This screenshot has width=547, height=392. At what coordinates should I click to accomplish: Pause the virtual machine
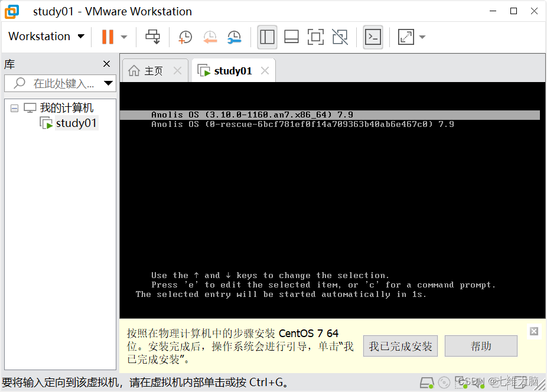coord(108,37)
